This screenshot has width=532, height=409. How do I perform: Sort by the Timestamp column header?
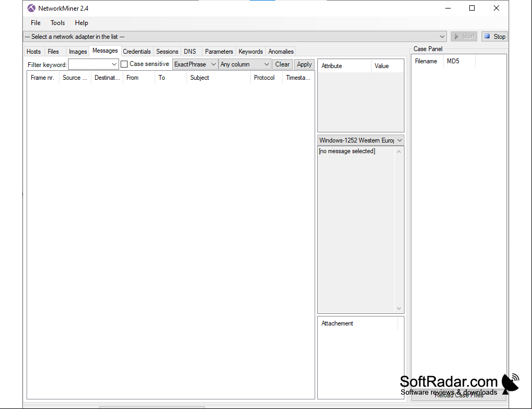pyautogui.click(x=298, y=78)
